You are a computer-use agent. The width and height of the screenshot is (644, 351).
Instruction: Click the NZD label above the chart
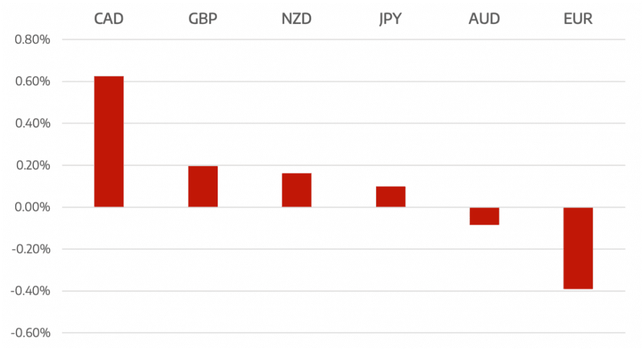[296, 18]
